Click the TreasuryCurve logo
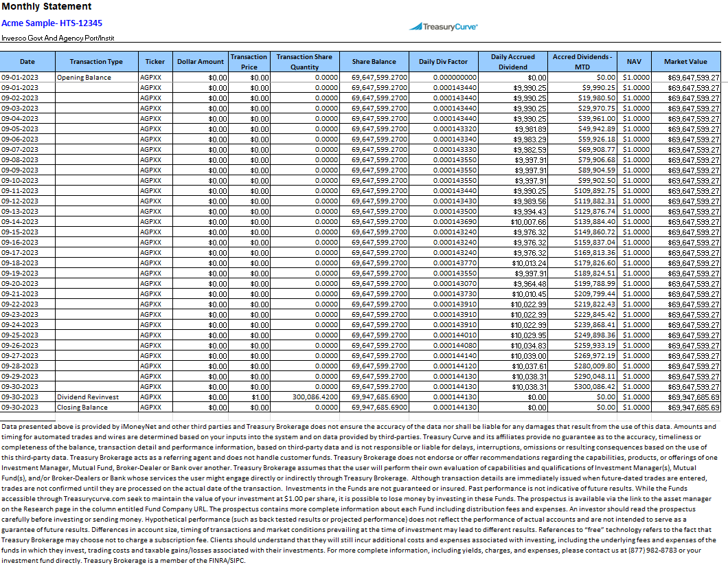This screenshot has width=728, height=567. pos(444,27)
